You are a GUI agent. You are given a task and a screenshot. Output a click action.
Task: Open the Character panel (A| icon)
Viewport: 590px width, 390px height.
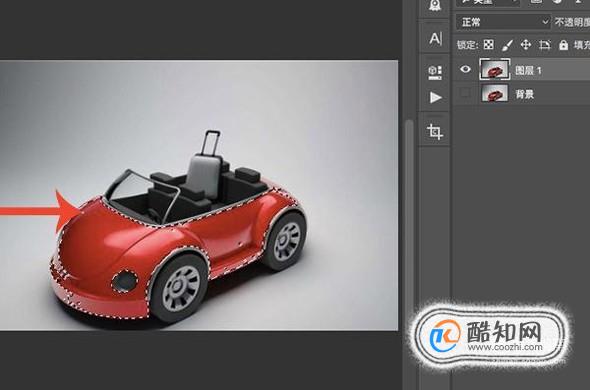pos(435,38)
